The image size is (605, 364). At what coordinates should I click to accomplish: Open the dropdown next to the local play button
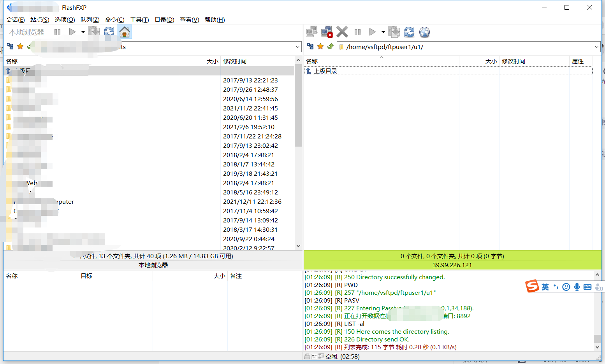pos(83,31)
